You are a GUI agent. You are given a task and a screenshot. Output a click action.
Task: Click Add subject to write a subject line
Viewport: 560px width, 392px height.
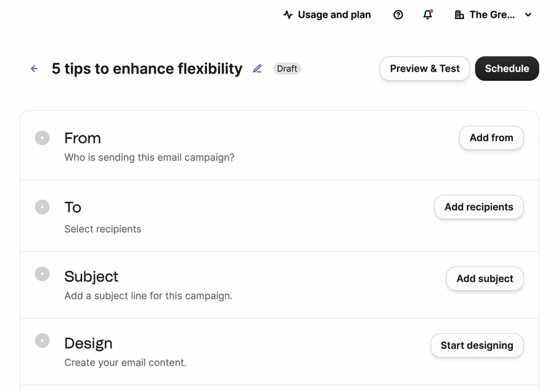click(485, 278)
